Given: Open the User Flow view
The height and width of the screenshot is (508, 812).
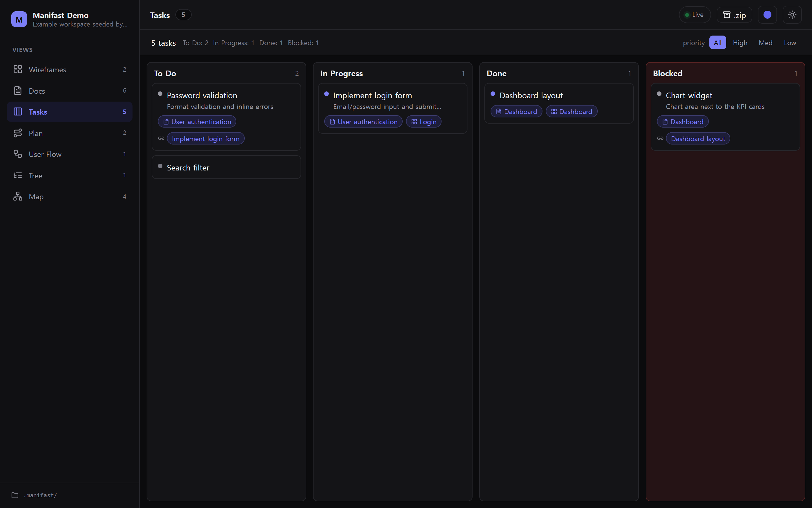Looking at the screenshot, I should click(69, 154).
